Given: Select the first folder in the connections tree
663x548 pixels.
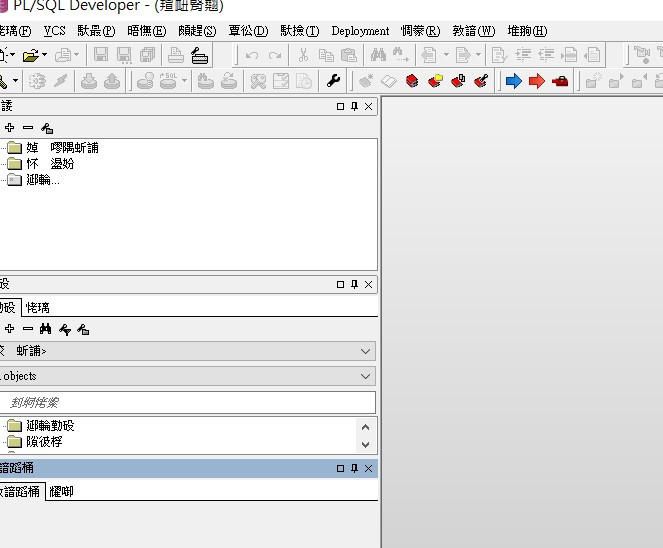Looking at the screenshot, I should [x=53, y=148].
